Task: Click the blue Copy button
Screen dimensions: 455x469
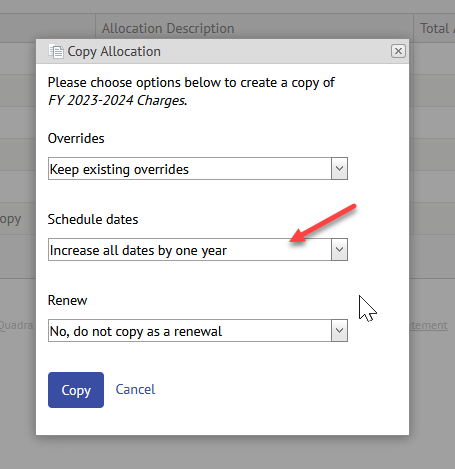Action: 76,390
